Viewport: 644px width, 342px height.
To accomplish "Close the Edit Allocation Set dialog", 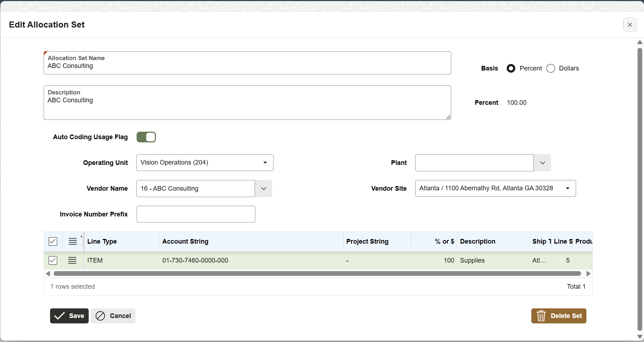I will click(x=630, y=25).
